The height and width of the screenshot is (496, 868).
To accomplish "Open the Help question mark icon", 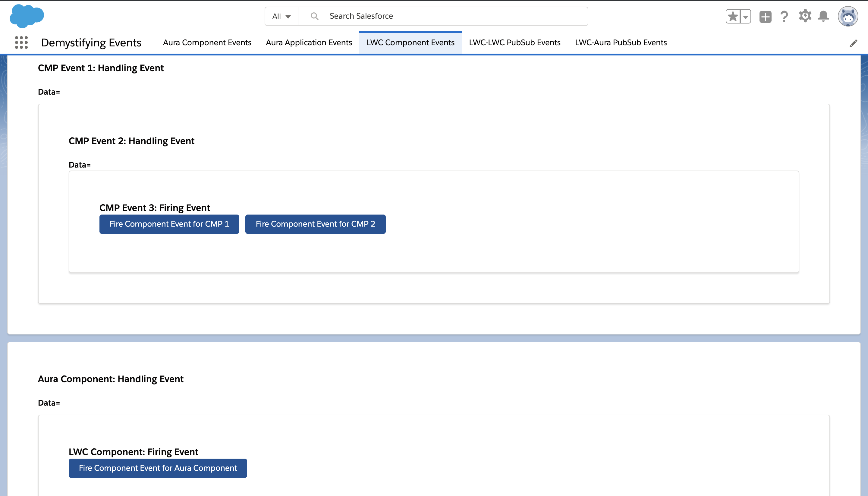I will (x=784, y=16).
